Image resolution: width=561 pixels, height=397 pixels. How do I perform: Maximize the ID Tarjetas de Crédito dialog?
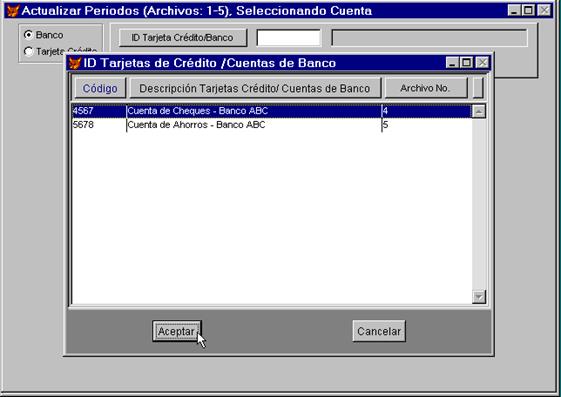tap(467, 63)
